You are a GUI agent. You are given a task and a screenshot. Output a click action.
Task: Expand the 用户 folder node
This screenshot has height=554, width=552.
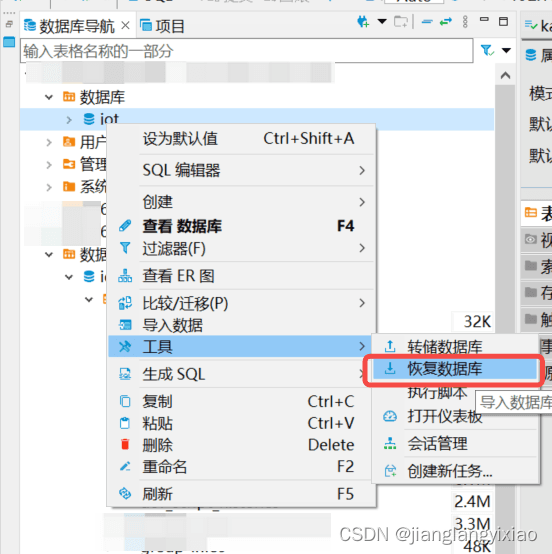click(x=49, y=142)
